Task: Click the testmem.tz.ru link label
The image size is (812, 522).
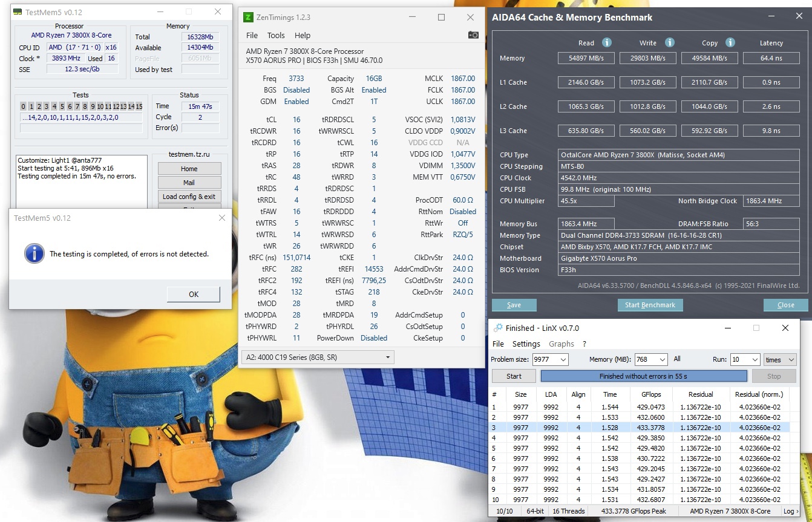Action: tap(189, 154)
